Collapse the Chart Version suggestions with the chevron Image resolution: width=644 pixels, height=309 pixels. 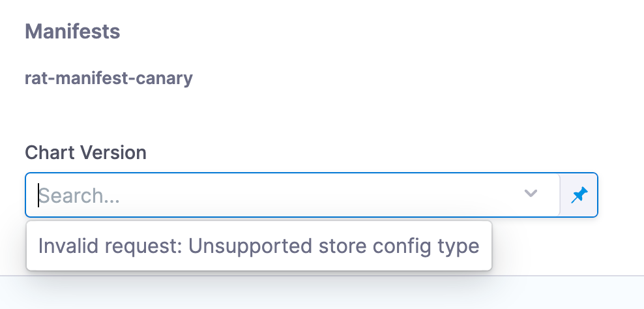[531, 194]
